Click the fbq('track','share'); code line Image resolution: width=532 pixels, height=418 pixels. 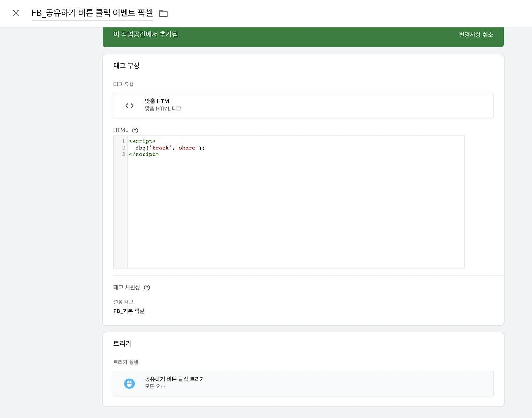click(170, 148)
